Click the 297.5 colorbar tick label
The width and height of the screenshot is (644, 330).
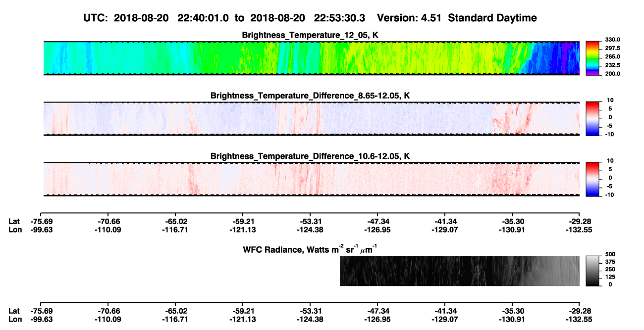(x=612, y=48)
